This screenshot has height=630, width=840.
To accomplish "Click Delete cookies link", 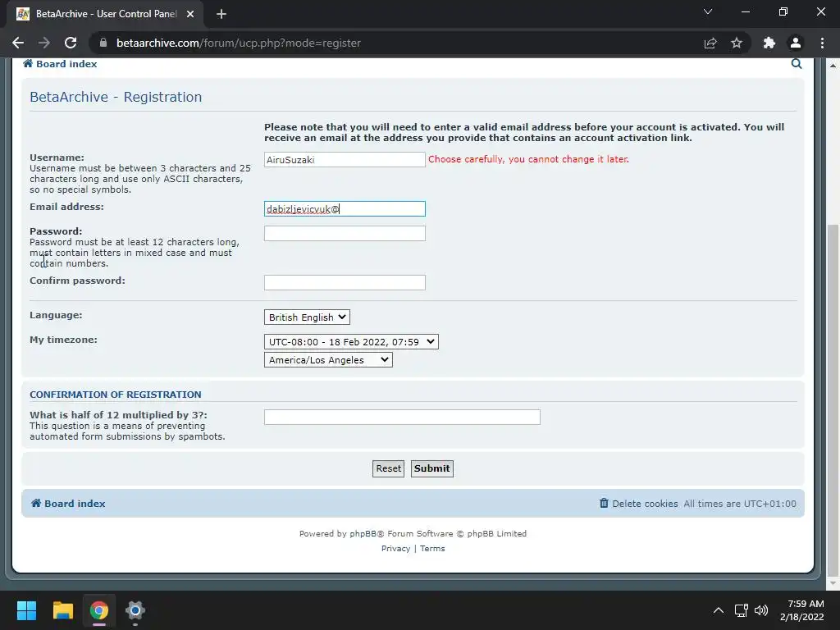I will point(638,504).
